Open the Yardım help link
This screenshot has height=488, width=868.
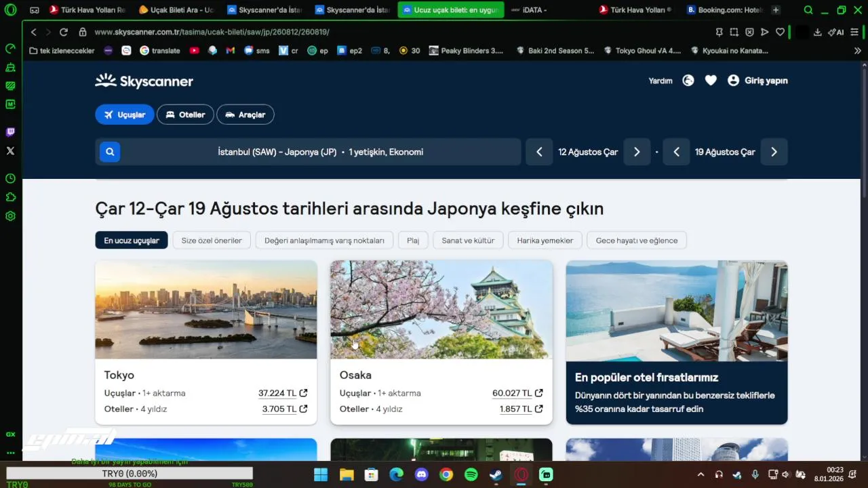660,81
